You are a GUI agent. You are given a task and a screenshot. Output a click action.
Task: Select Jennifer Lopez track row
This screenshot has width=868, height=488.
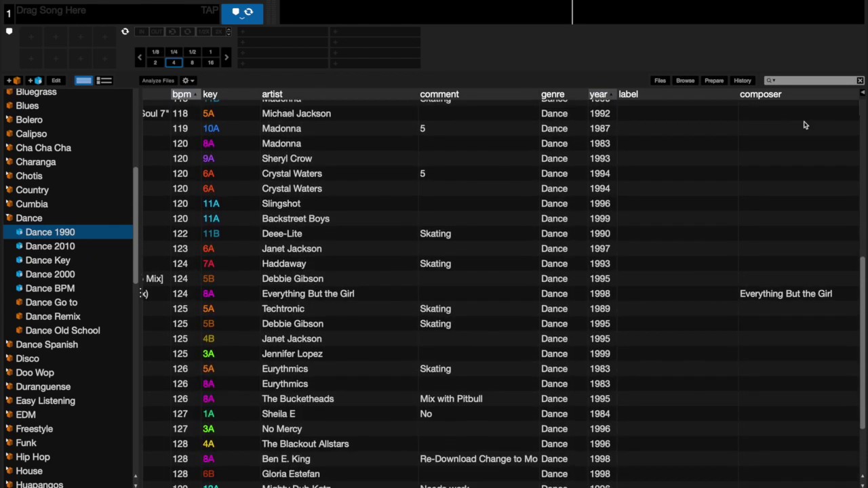(x=500, y=354)
